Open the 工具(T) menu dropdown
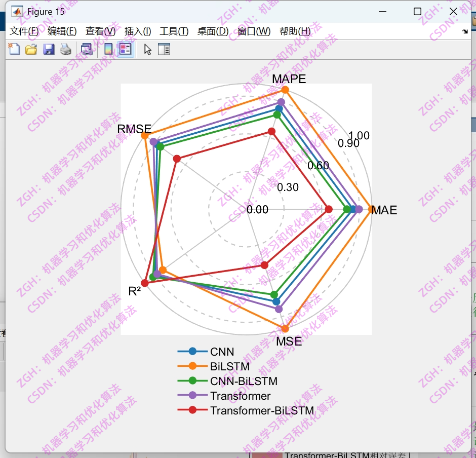The height and width of the screenshot is (458, 476). tap(174, 31)
